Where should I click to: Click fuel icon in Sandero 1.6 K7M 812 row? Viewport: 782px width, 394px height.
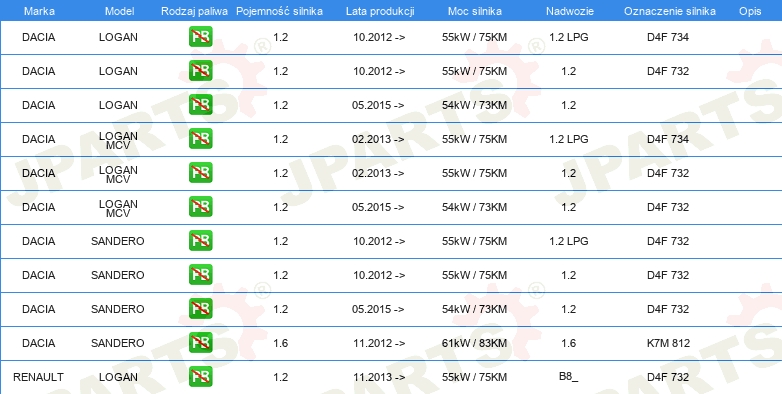[200, 342]
